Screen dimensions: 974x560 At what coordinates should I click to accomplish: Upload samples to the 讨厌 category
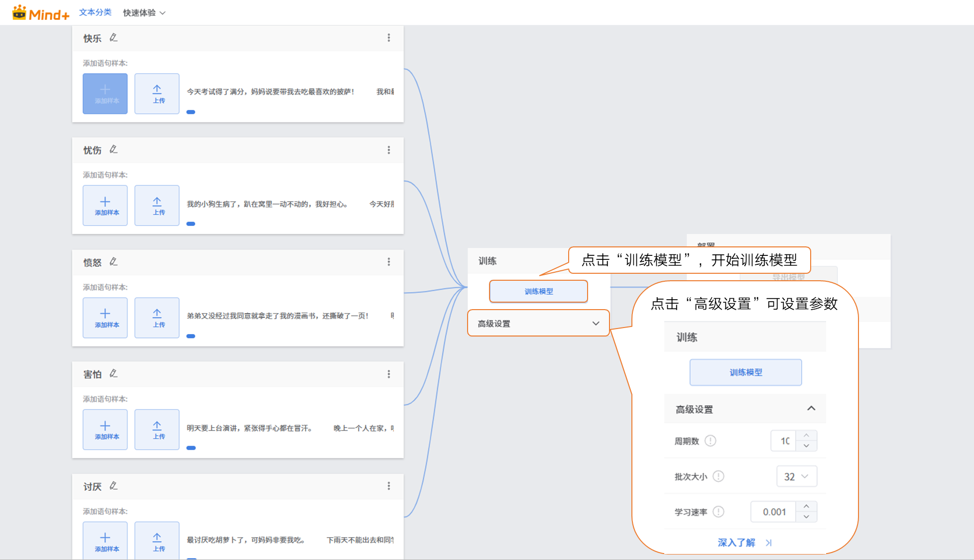(157, 541)
